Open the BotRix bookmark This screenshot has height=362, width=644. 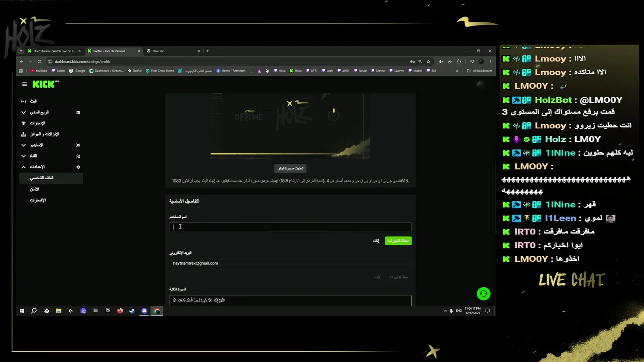pyautogui.click(x=135, y=71)
